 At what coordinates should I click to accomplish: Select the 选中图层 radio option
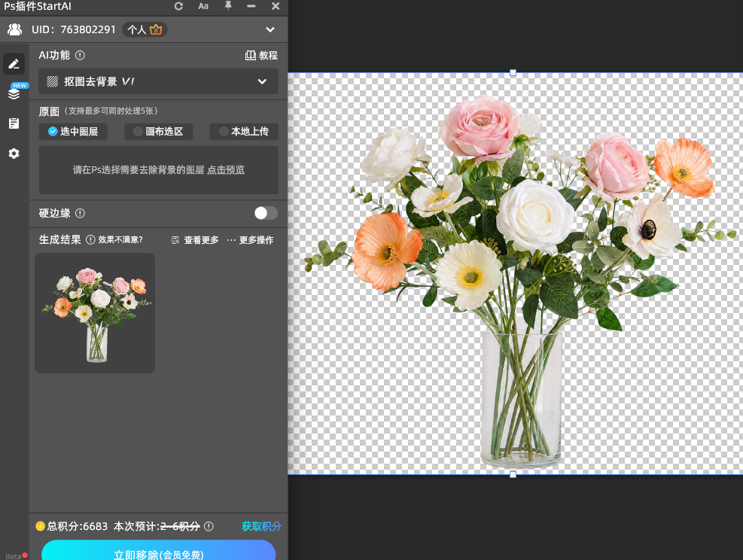(73, 131)
